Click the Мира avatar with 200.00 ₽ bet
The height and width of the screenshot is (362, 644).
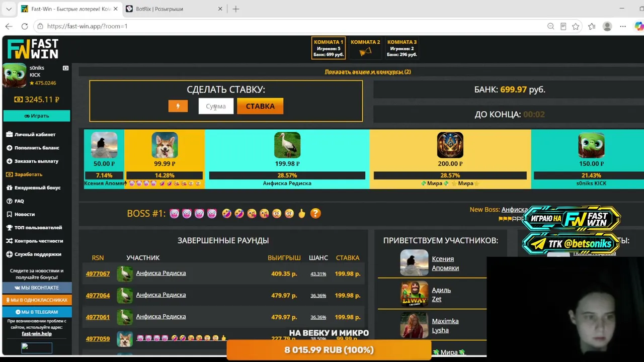click(450, 145)
